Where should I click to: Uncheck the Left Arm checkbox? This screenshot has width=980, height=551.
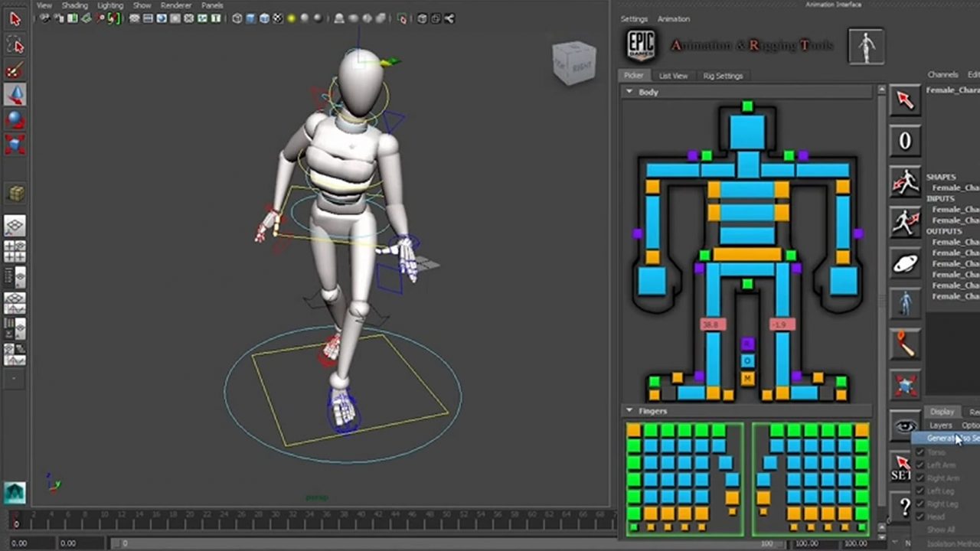click(920, 465)
